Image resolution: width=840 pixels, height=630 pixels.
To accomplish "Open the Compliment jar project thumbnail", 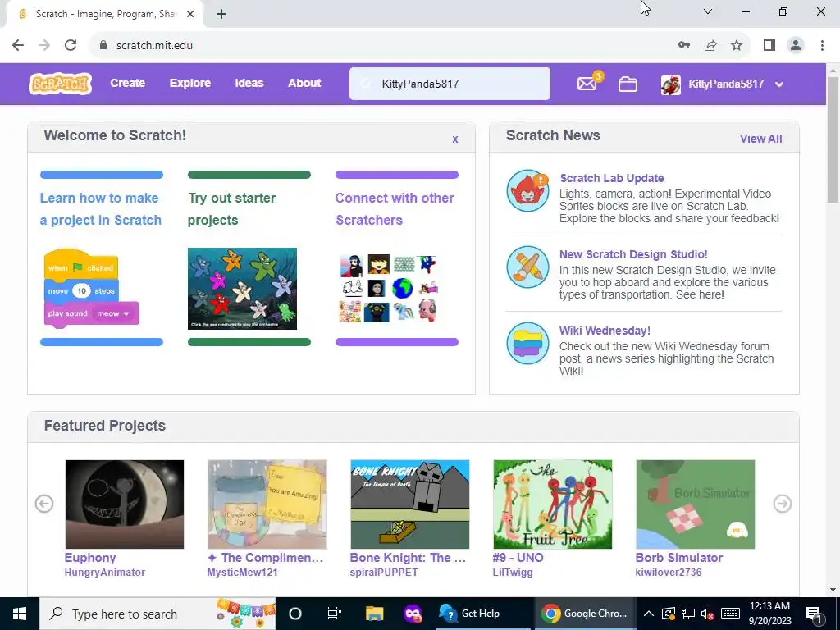I will click(x=267, y=504).
